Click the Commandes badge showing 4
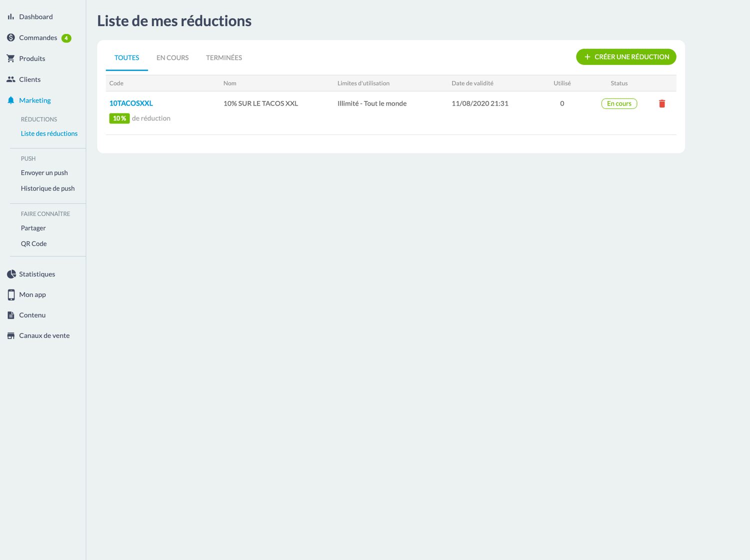This screenshot has width=750, height=560. (x=66, y=38)
